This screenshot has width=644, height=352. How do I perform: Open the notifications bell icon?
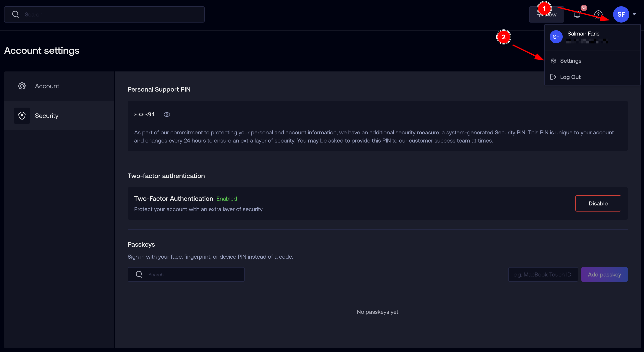click(x=577, y=14)
